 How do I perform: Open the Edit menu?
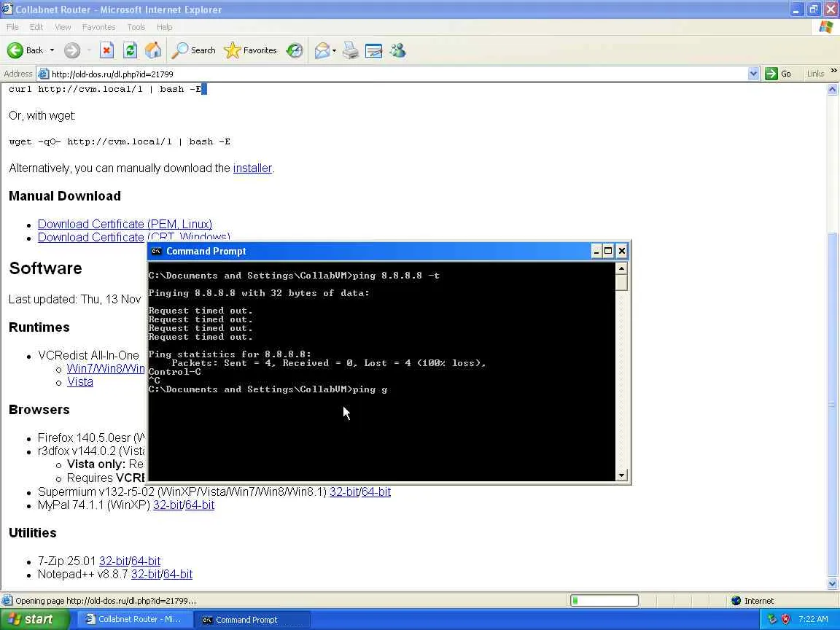[36, 27]
